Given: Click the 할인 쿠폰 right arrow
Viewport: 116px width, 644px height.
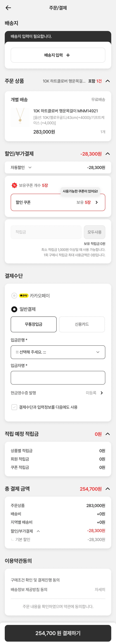Looking at the screenshot, I should point(97,202).
